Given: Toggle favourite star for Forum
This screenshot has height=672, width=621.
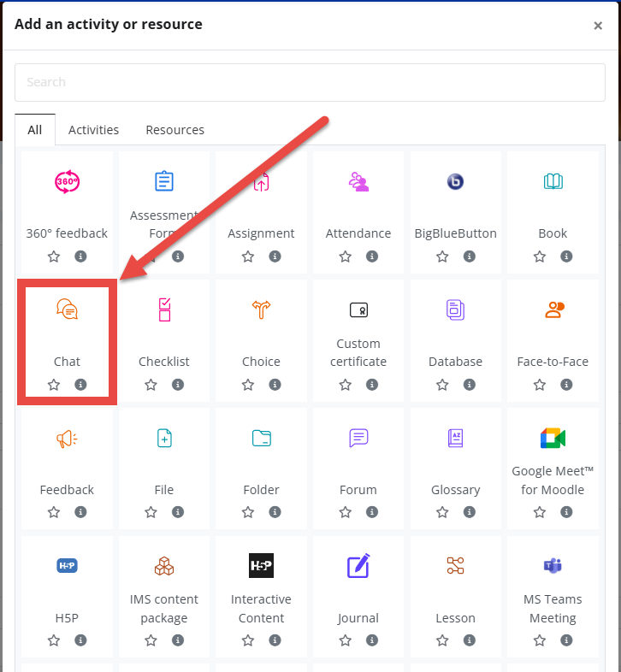Looking at the screenshot, I should point(346,512).
